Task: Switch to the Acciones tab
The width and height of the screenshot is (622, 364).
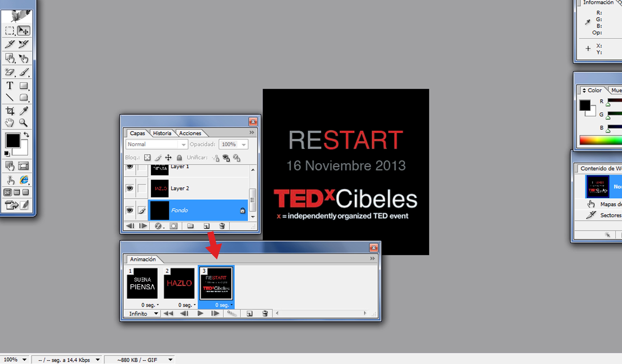Action: click(190, 133)
